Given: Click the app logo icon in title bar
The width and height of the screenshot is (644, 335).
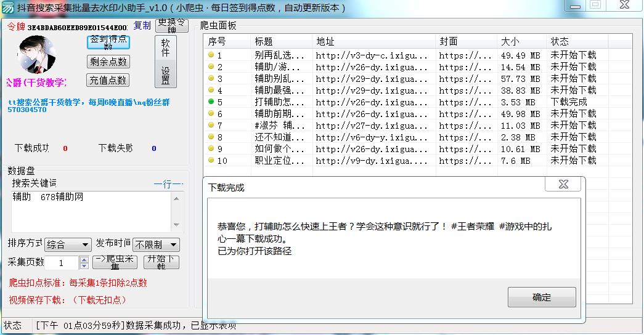Looking at the screenshot, I should 8,7.
